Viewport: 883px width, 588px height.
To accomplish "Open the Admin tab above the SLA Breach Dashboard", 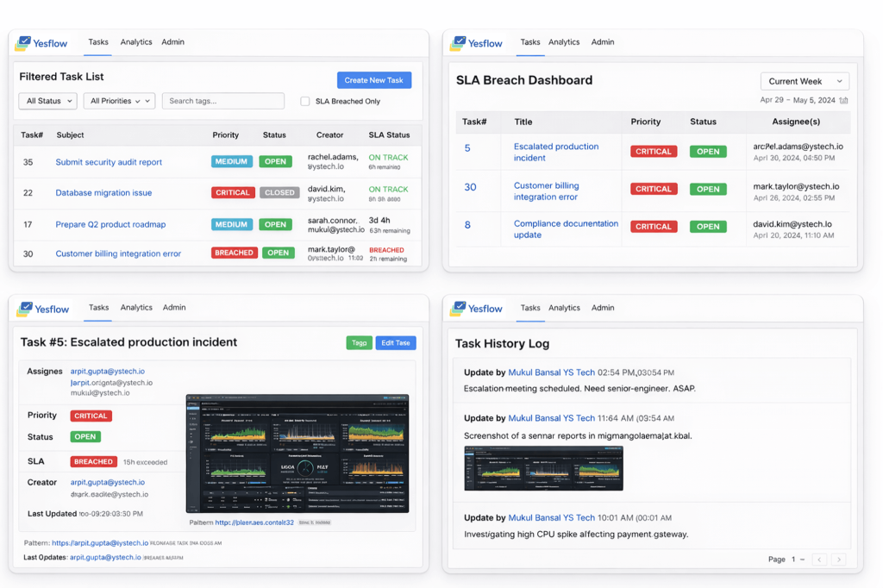I will (x=603, y=42).
